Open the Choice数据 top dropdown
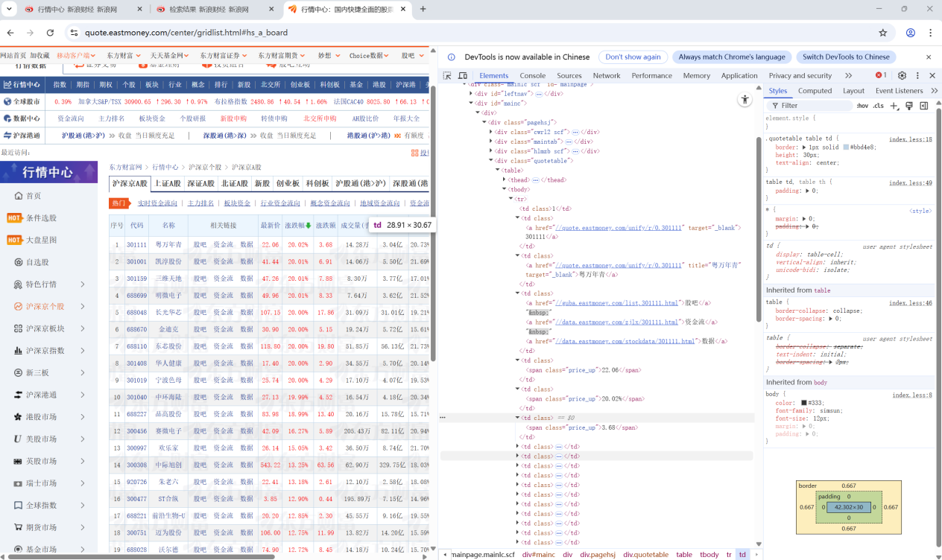 click(368, 56)
